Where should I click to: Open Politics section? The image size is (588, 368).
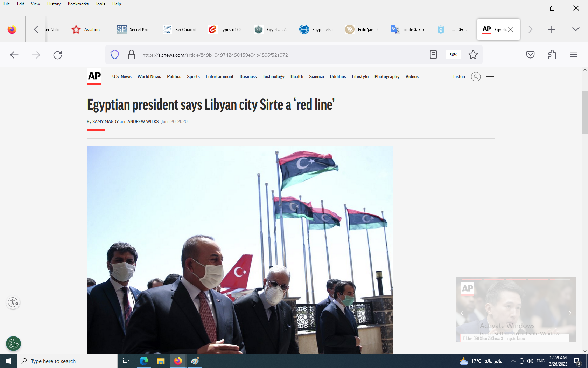pyautogui.click(x=174, y=76)
